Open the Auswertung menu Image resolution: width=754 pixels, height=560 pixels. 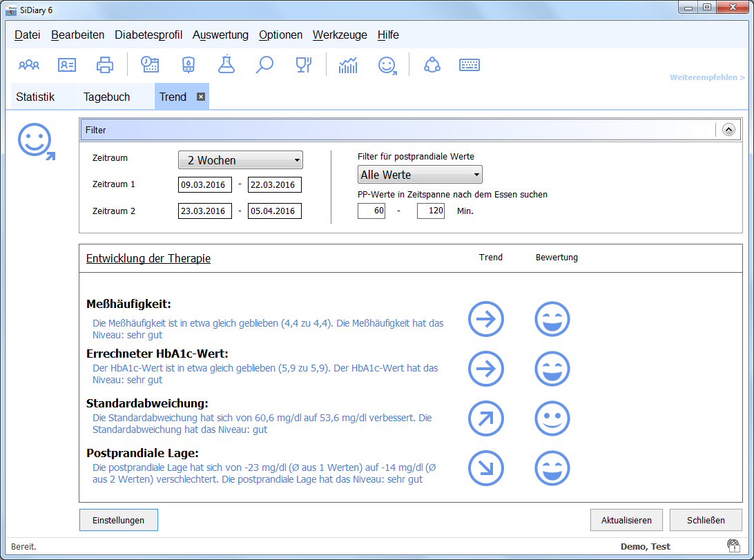point(220,35)
